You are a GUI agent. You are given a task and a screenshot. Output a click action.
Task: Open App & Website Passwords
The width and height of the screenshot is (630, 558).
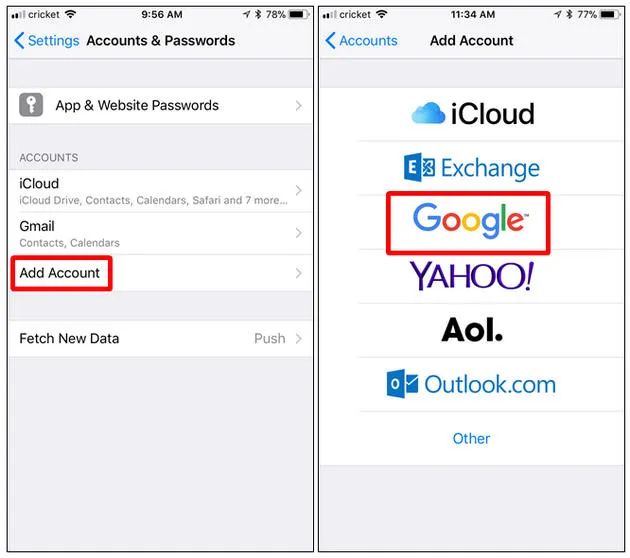coord(160,106)
